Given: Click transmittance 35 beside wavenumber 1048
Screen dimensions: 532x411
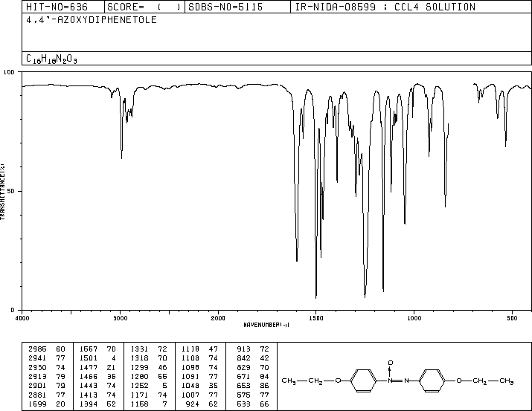Looking at the screenshot, I should 214,386.
